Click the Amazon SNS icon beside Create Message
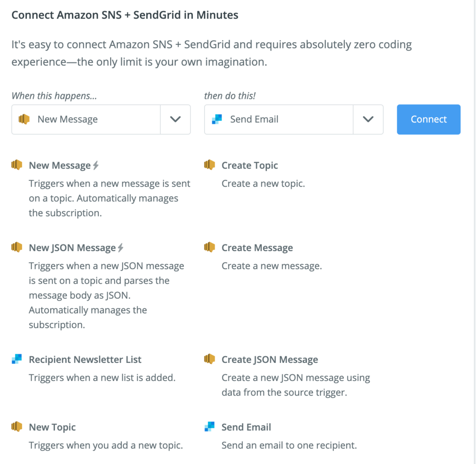 point(209,247)
